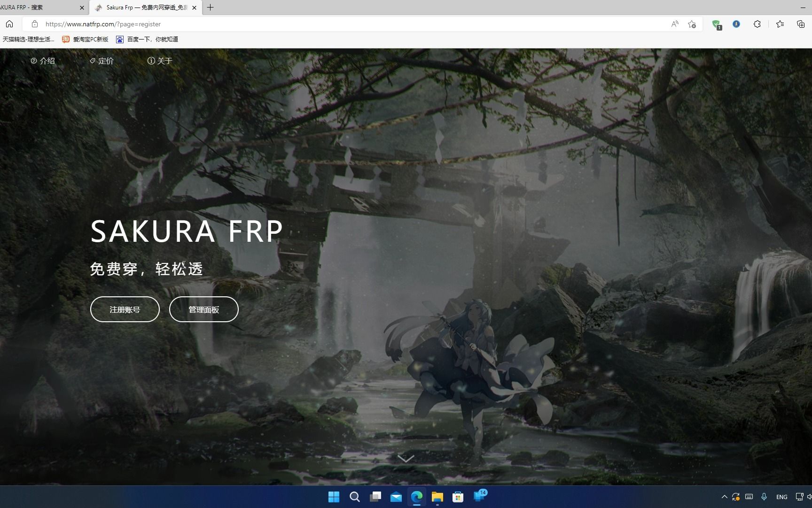This screenshot has height=508, width=812.
Task: Show hidden system tray icons
Action: [724, 497]
